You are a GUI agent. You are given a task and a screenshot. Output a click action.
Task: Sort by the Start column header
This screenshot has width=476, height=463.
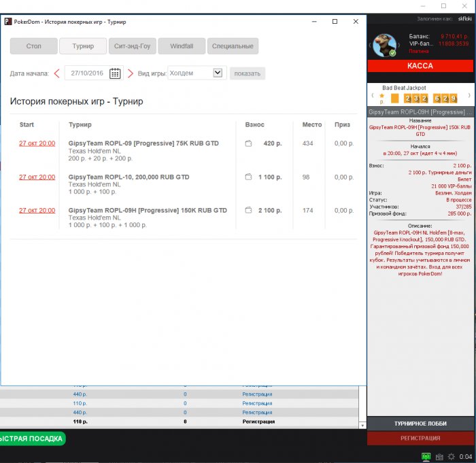[27, 124]
